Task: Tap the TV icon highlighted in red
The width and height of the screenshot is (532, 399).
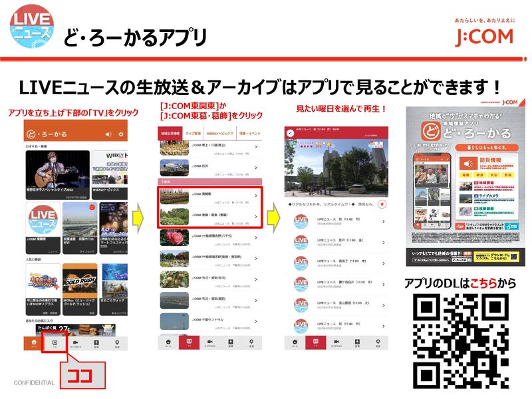Action: [x=55, y=342]
